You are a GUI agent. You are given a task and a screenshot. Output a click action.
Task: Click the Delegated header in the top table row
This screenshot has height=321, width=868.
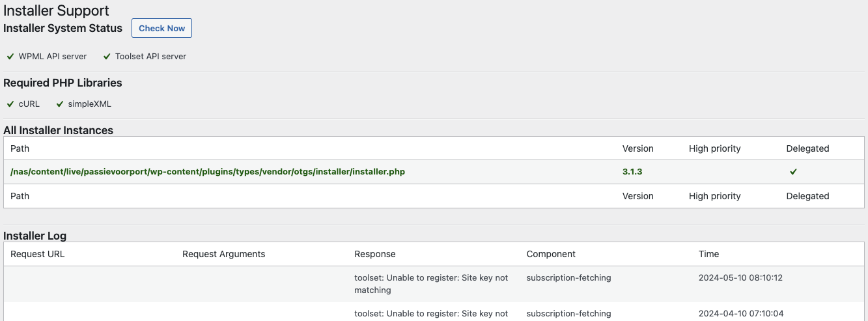coord(807,148)
